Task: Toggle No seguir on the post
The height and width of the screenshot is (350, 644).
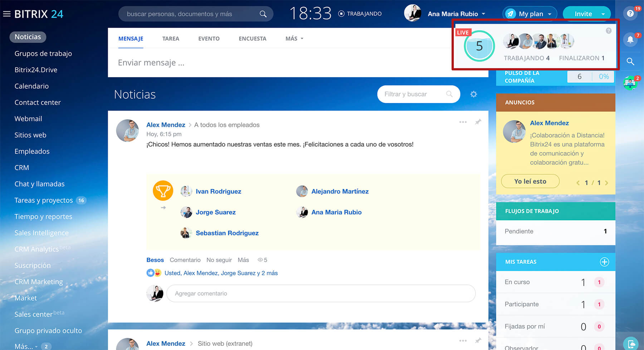Action: click(219, 260)
